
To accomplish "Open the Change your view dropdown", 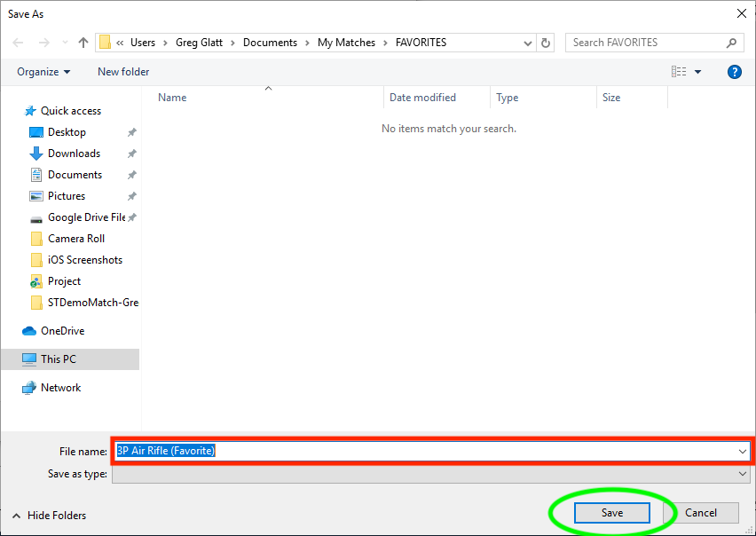I will (697, 72).
